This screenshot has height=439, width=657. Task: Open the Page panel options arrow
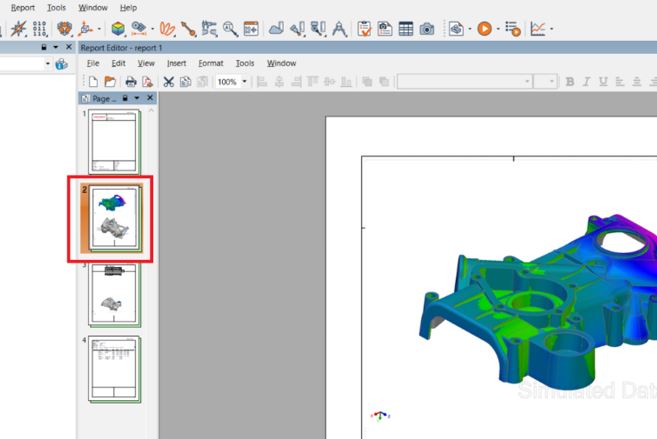point(137,98)
